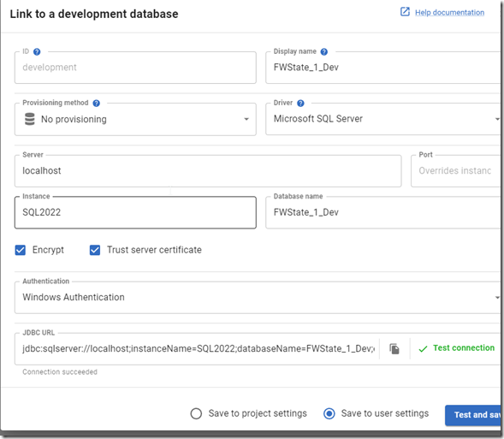
Task: Click the green checkmark beside Test connection
Action: (423, 348)
